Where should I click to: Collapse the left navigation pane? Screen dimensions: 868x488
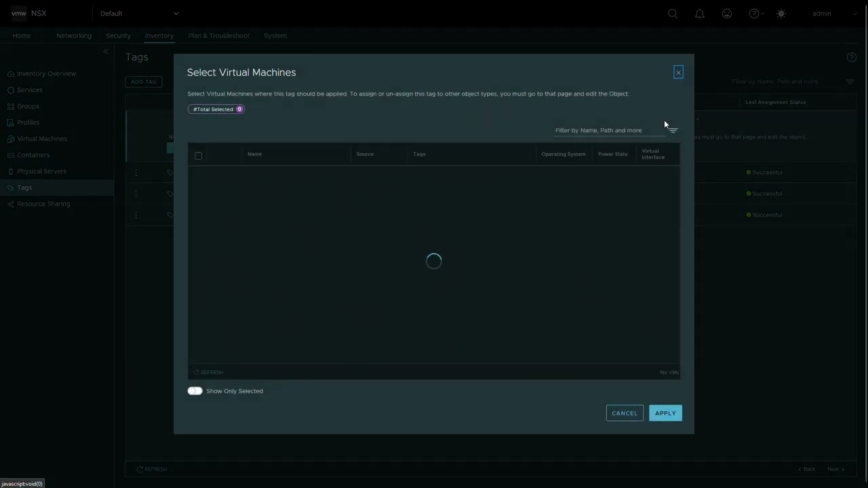(x=106, y=52)
